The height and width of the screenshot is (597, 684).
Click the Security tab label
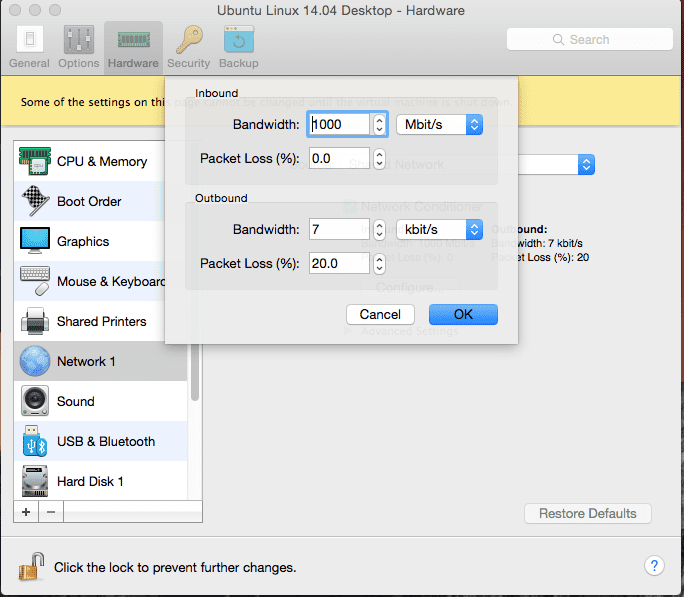coord(188,63)
